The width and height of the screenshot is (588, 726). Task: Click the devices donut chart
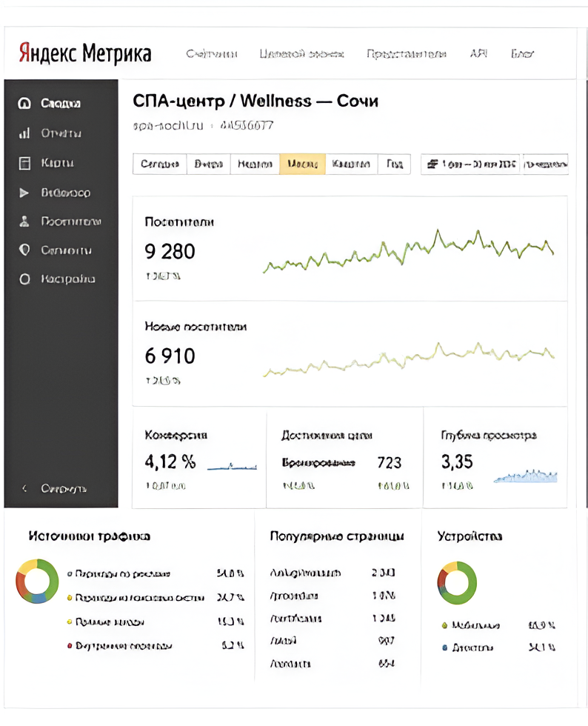(457, 582)
